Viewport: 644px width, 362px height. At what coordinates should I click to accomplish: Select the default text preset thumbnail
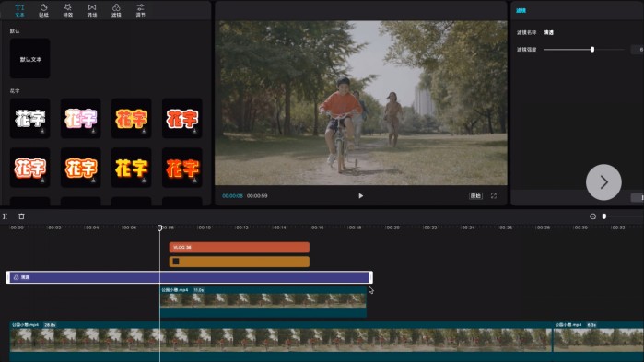click(30, 59)
